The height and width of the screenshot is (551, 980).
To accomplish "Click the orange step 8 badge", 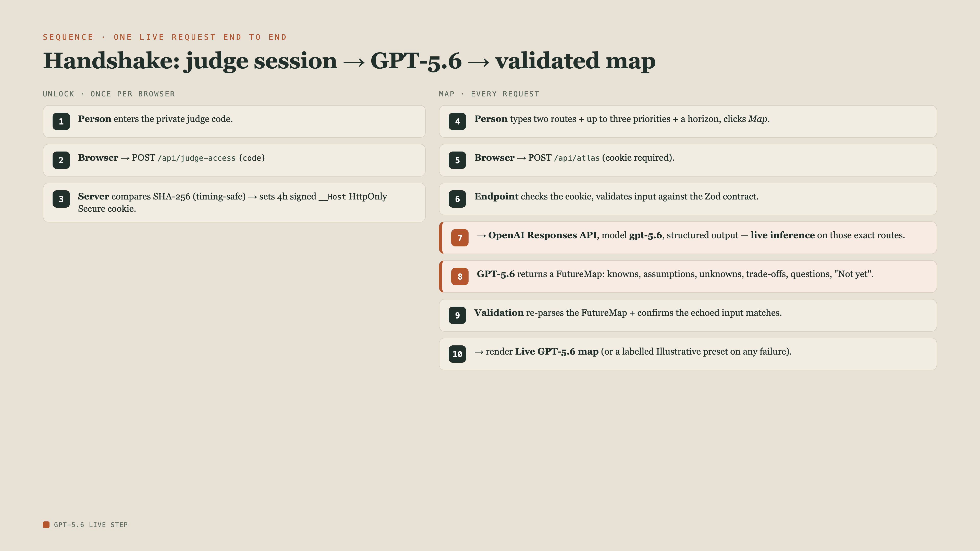I will click(460, 277).
